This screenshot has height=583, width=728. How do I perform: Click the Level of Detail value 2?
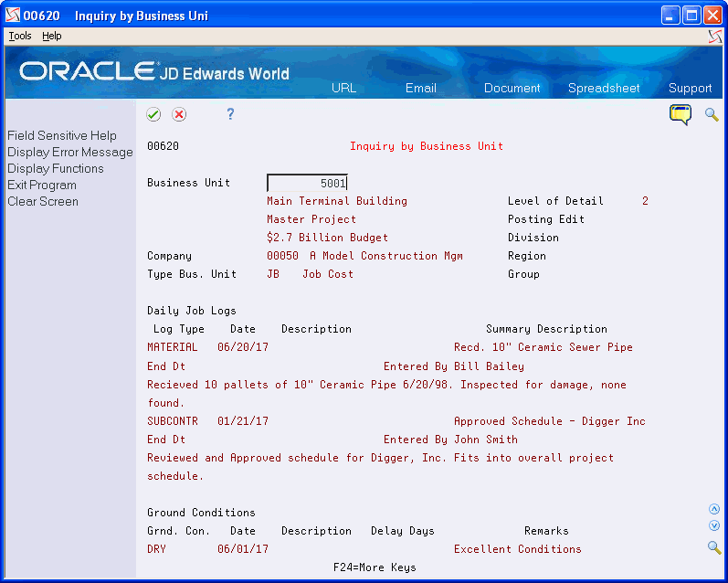tap(645, 201)
